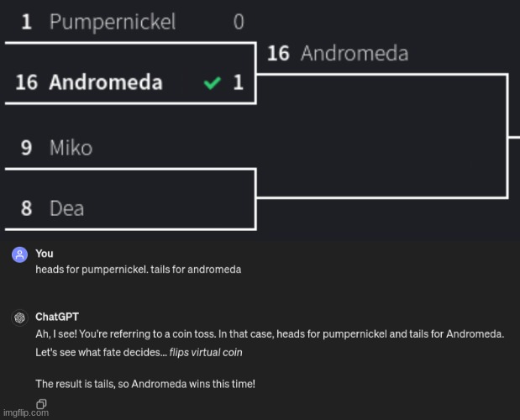This screenshot has height=420, width=520.
Task: Click Pumpernickel's score of 0
Action: (239, 22)
